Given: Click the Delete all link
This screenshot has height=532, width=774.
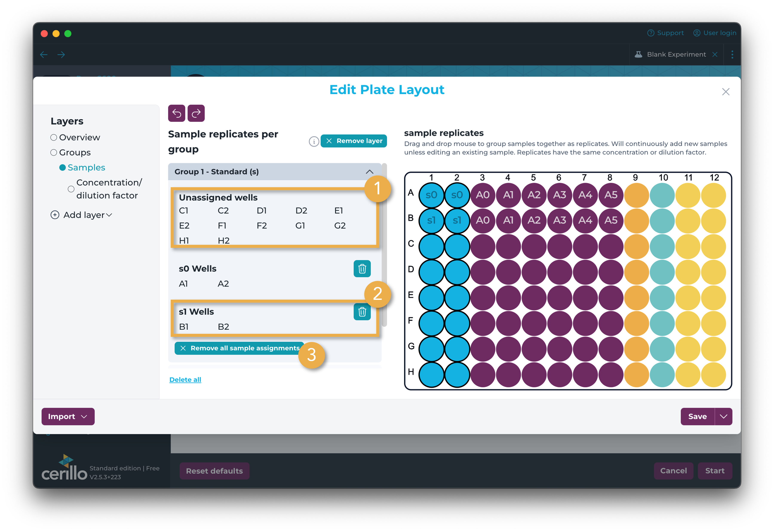Looking at the screenshot, I should click(x=185, y=379).
